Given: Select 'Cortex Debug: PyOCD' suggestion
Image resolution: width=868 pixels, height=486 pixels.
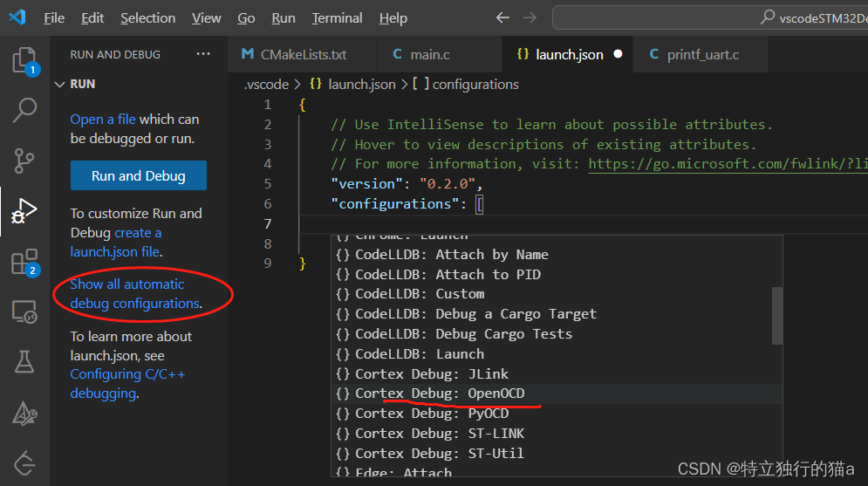Looking at the screenshot, I should tap(557, 414).
